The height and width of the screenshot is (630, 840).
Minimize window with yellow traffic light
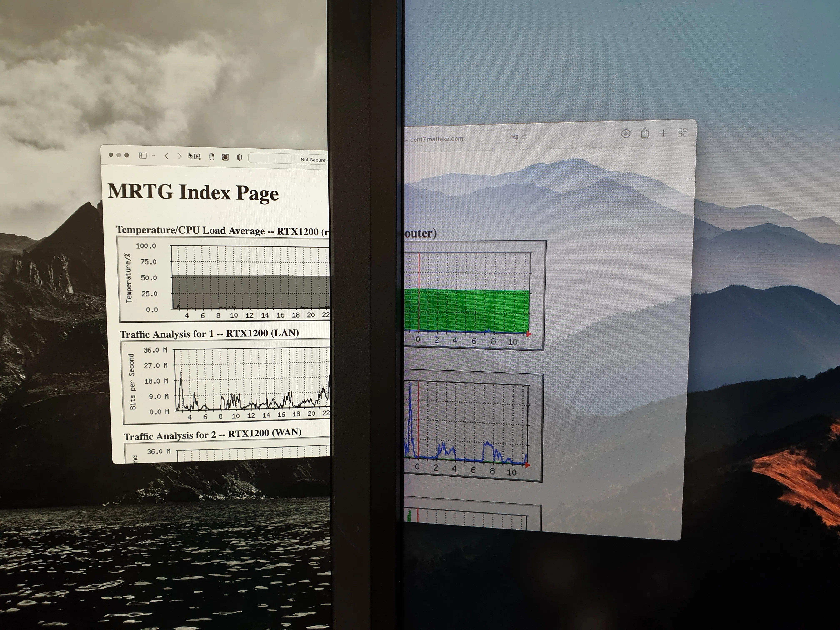point(119,155)
